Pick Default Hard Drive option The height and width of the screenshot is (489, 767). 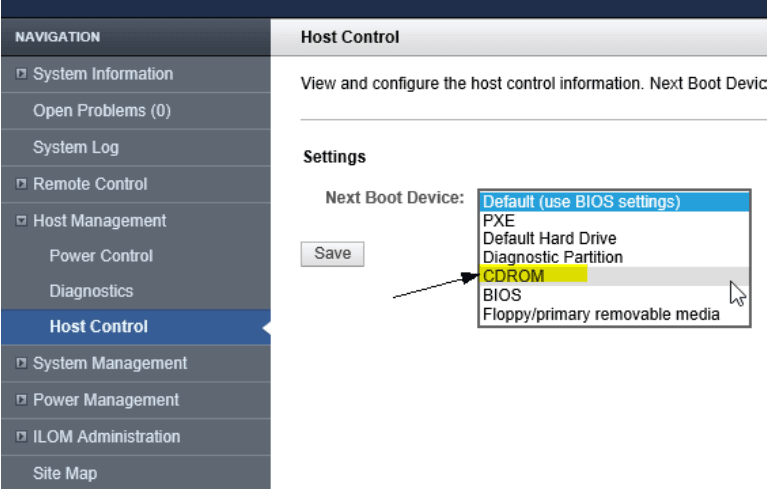[x=549, y=239]
